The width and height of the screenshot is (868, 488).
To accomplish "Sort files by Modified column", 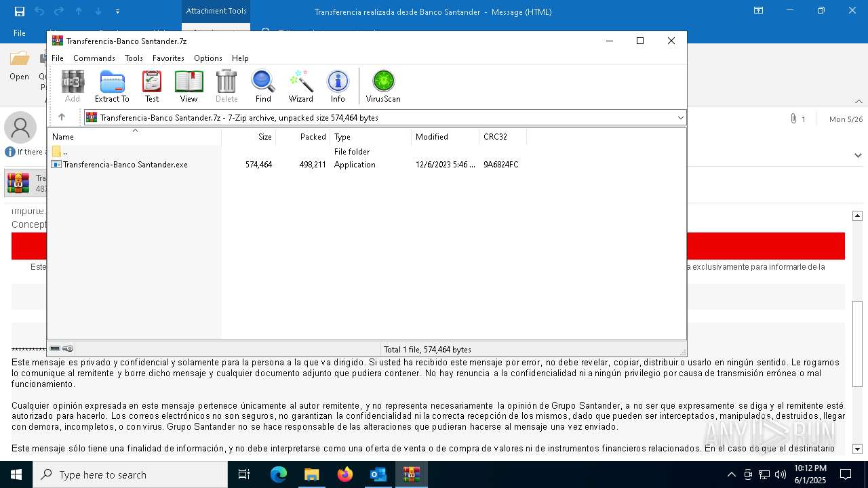I will click(x=446, y=137).
